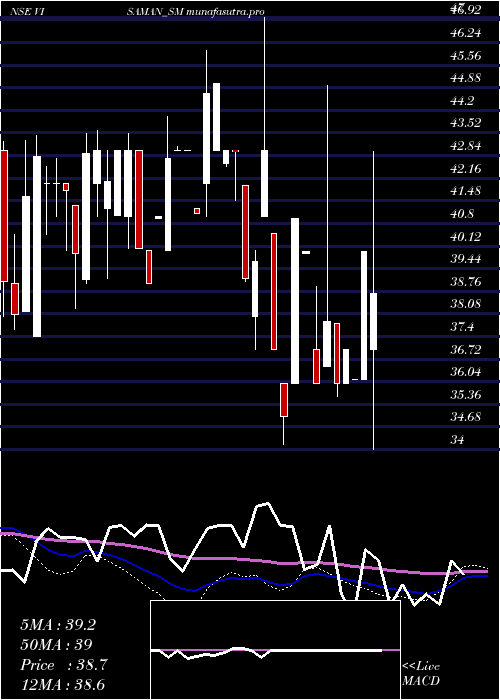Click the 44.88 price axis label
This screenshot has height=700, width=500.
pos(466,78)
